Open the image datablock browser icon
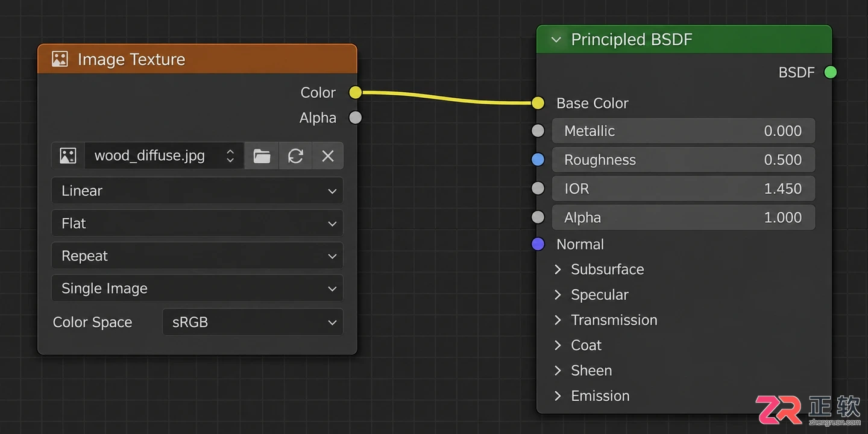Viewport: 868px width, 434px height. click(68, 156)
